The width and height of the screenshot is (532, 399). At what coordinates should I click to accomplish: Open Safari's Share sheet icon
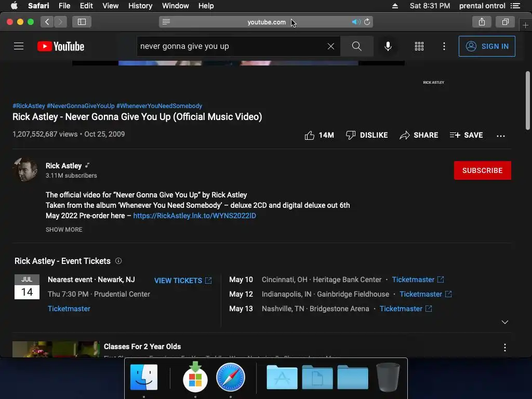(482, 22)
